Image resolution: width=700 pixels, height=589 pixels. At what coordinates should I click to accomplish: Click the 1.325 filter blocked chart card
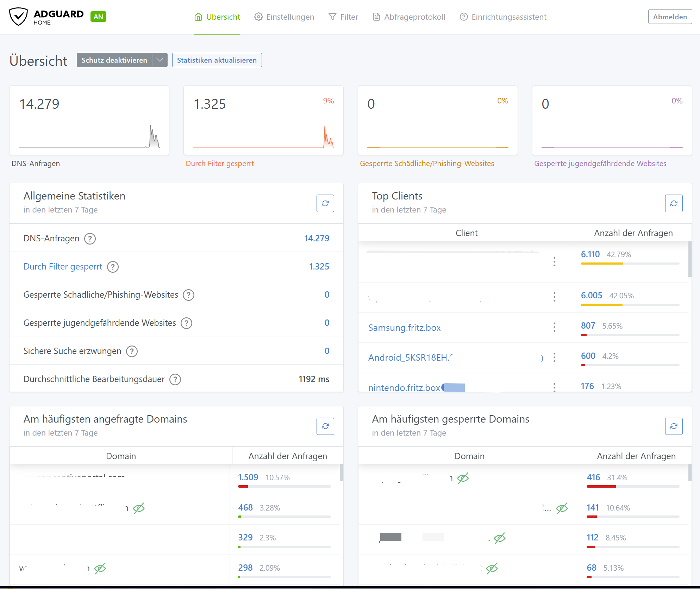[263, 120]
